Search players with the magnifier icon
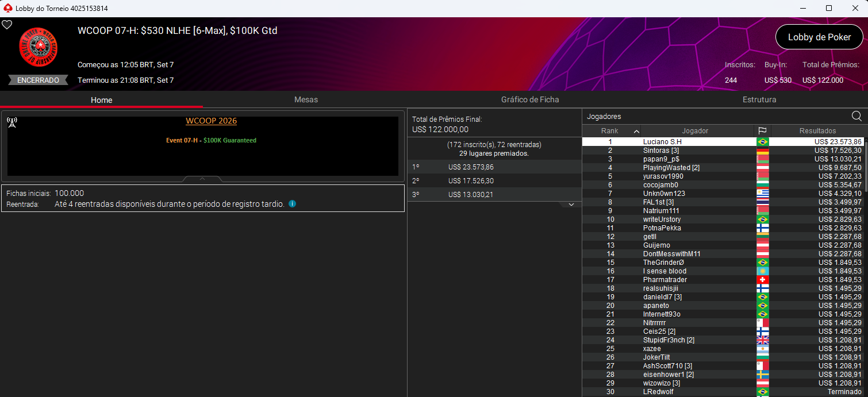Image resolution: width=868 pixels, height=397 pixels. pyautogui.click(x=857, y=117)
